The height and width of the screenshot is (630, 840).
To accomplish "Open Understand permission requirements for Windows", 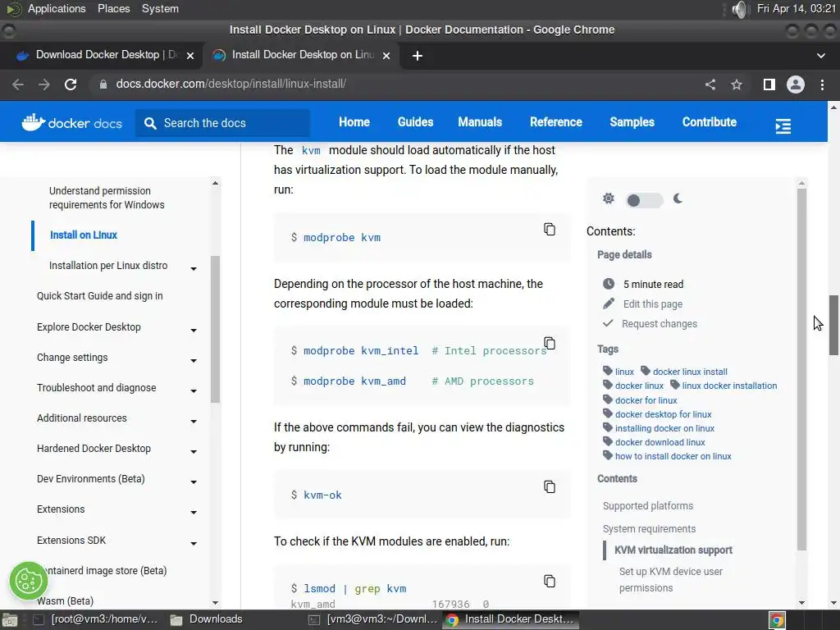I will (107, 198).
